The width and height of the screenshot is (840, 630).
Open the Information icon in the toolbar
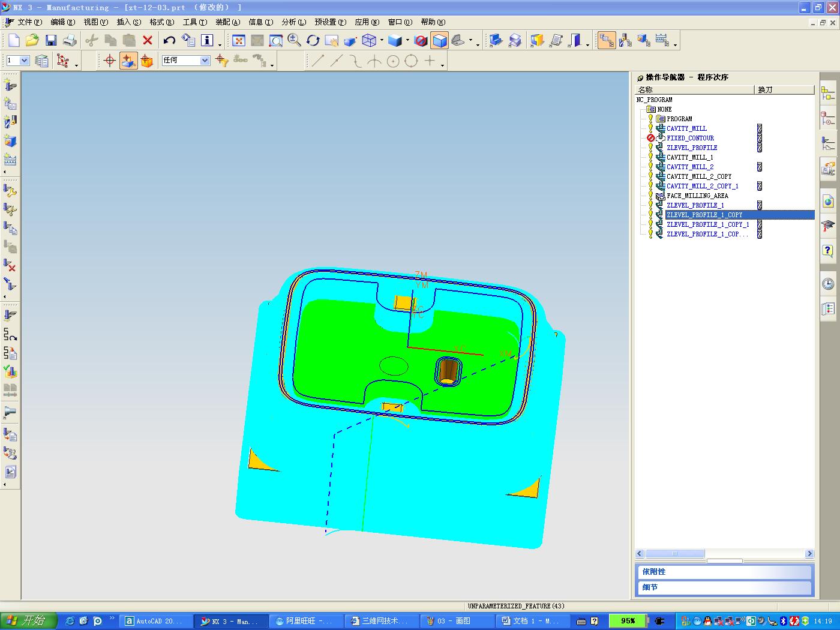click(207, 40)
